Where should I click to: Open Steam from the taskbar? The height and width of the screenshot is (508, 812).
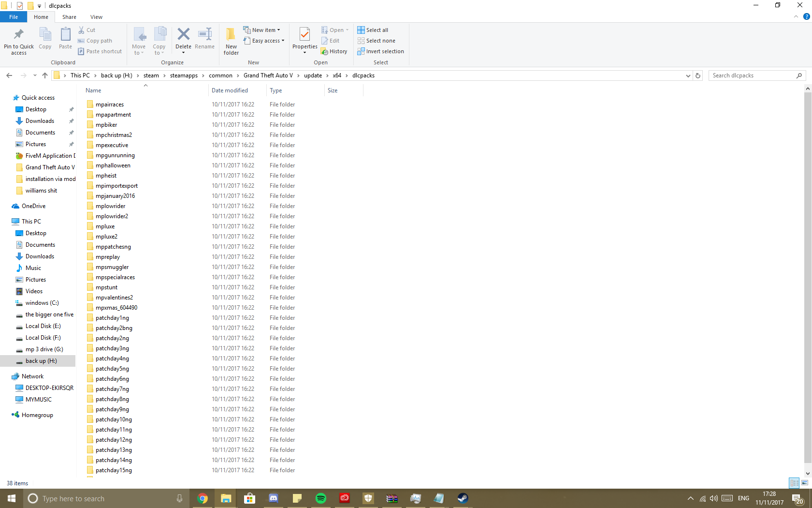pyautogui.click(x=463, y=498)
